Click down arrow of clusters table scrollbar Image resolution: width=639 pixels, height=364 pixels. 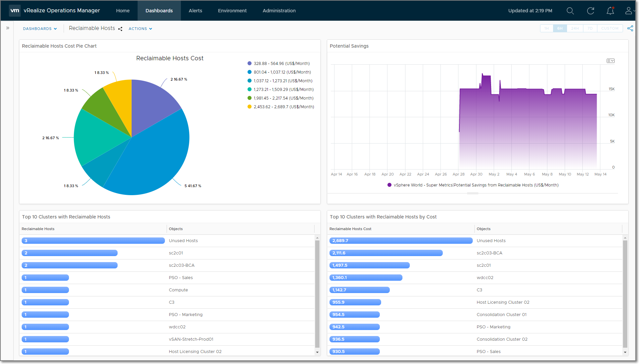tap(317, 352)
